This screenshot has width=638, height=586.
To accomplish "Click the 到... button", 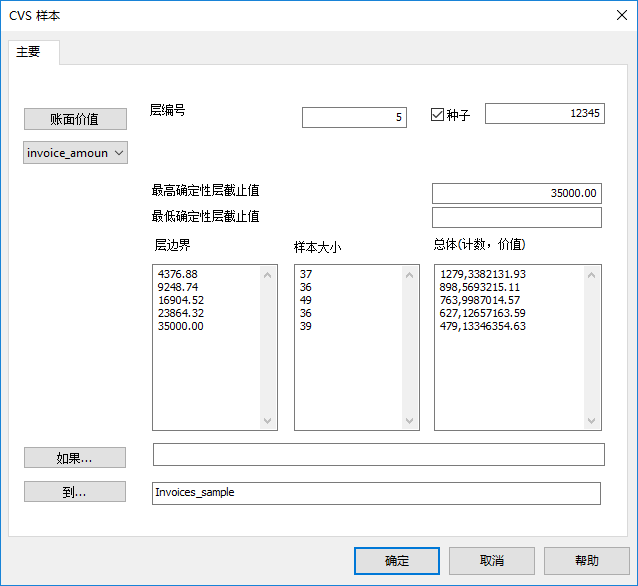I will [x=75, y=492].
